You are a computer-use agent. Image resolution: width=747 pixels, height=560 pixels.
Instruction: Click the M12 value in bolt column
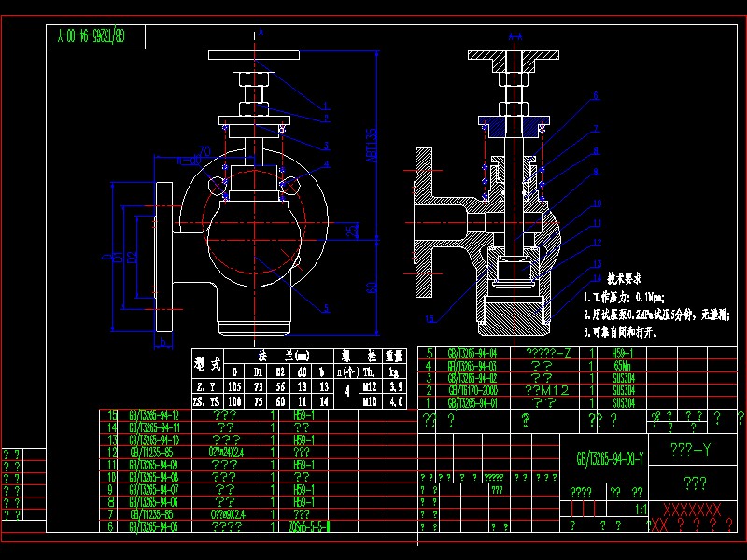click(x=369, y=385)
